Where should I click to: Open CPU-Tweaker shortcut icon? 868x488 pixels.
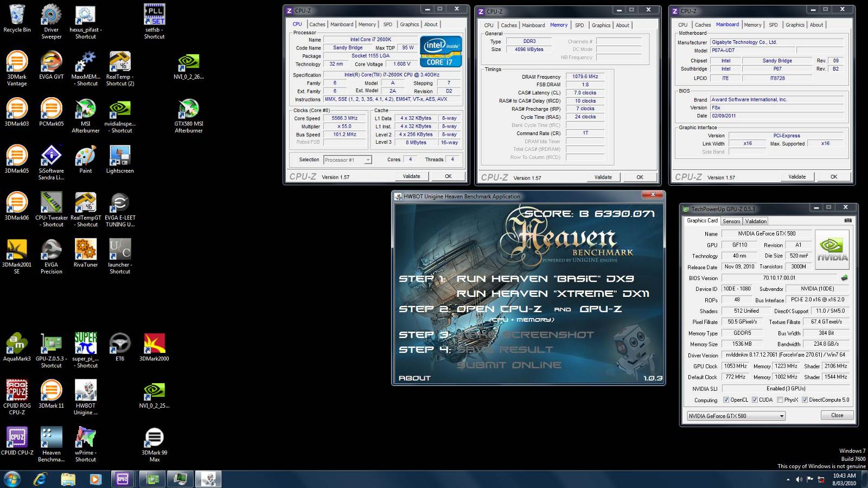51,210
